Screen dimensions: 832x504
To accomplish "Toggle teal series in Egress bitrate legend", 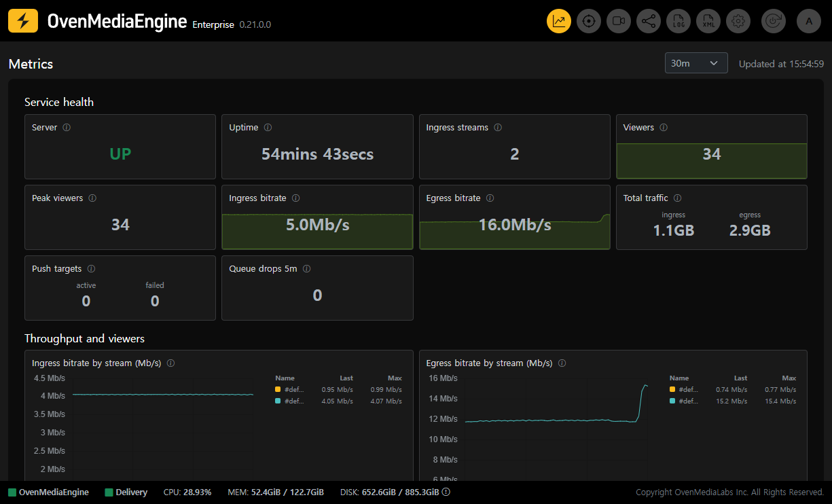I will (684, 401).
